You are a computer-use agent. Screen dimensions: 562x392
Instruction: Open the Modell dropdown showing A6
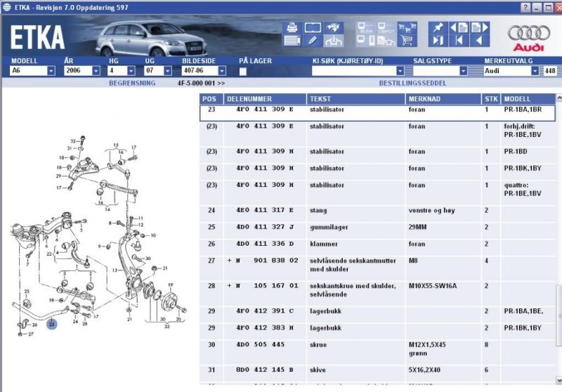[51, 71]
